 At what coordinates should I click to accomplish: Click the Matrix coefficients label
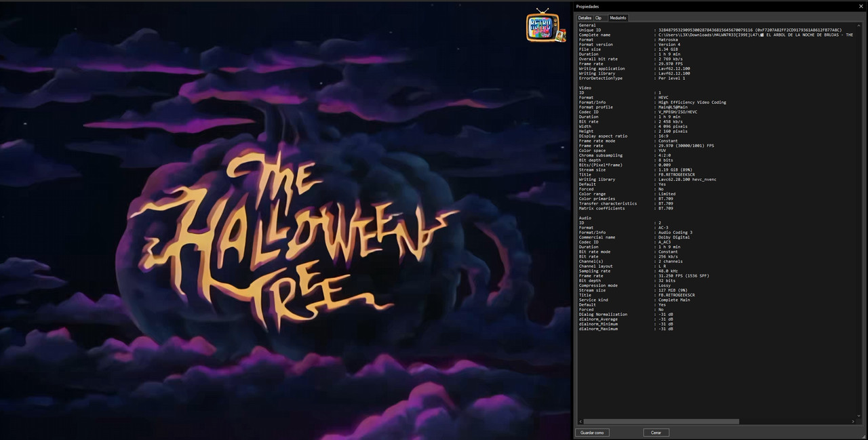601,208
